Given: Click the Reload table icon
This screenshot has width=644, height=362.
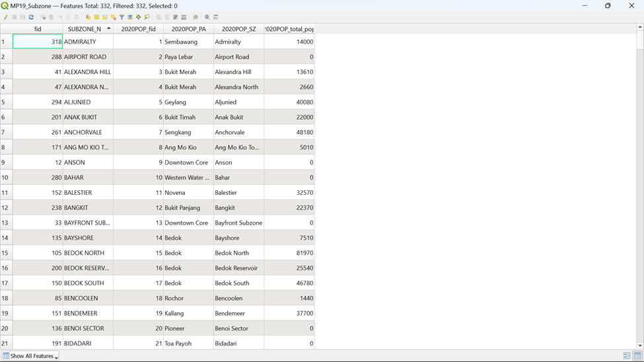Looking at the screenshot, I should coord(31,17).
